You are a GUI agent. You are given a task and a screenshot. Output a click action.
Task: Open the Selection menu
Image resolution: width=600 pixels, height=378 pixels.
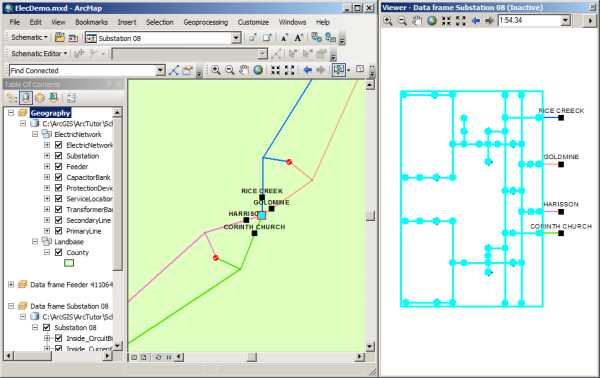tap(160, 22)
